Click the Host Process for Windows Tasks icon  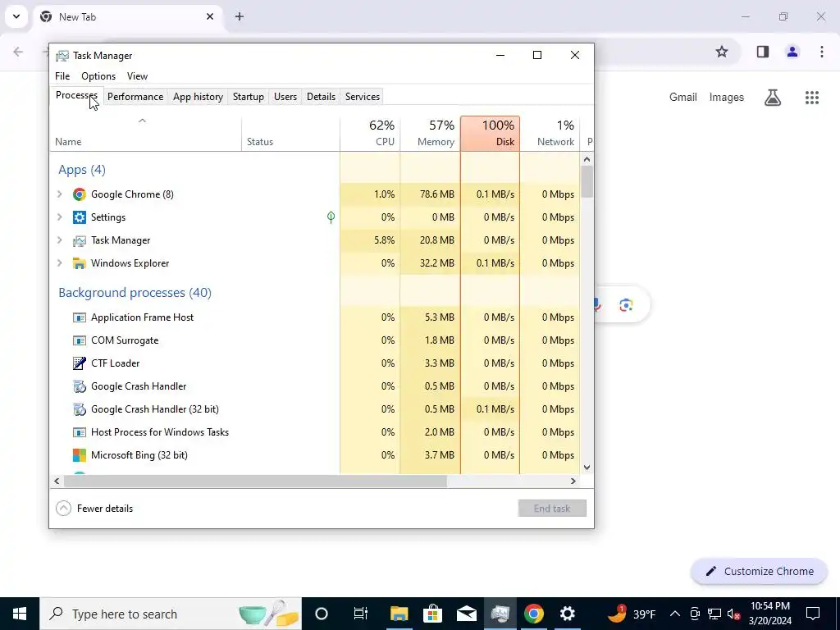[80, 432]
